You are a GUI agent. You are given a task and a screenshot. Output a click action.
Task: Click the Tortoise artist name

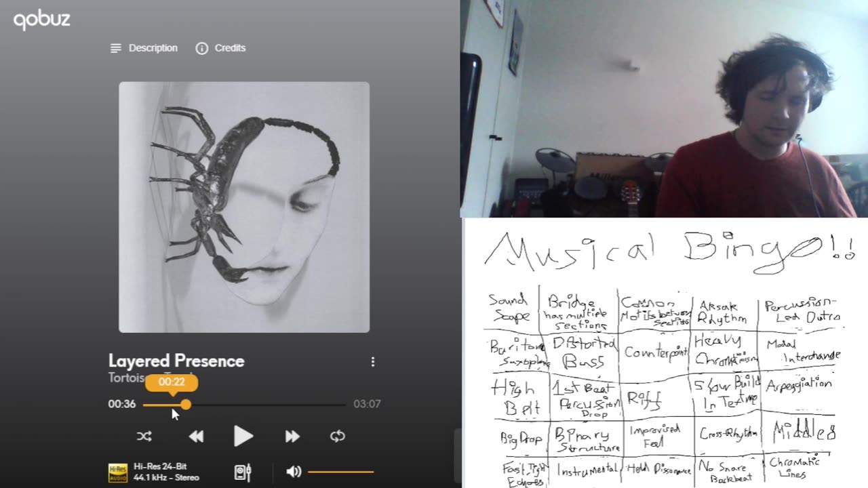[x=130, y=378]
